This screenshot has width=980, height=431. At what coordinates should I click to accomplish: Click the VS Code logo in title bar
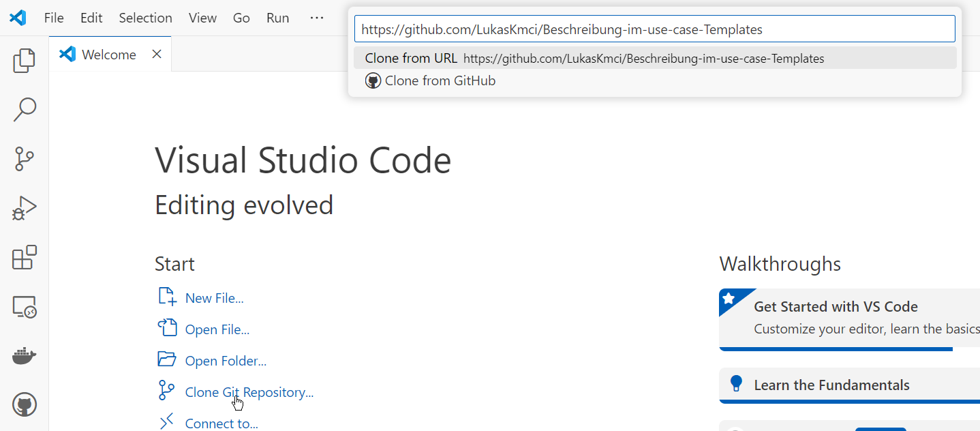[x=18, y=18]
